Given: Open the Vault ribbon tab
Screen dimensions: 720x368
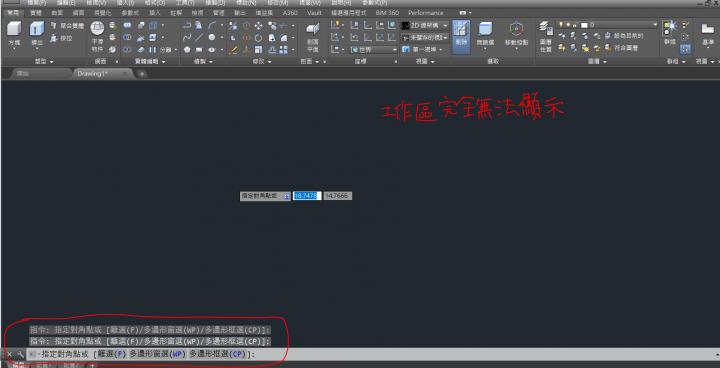Looking at the screenshot, I should click(x=314, y=13).
